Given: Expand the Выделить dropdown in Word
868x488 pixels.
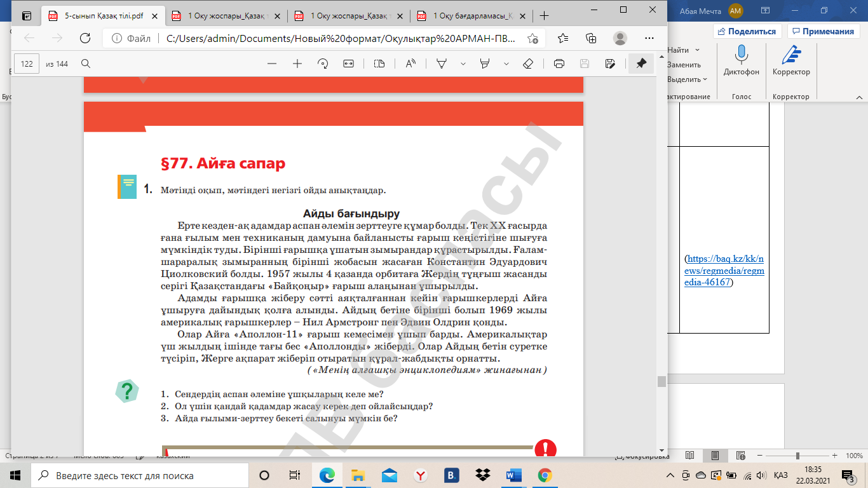Looking at the screenshot, I should click(705, 79).
